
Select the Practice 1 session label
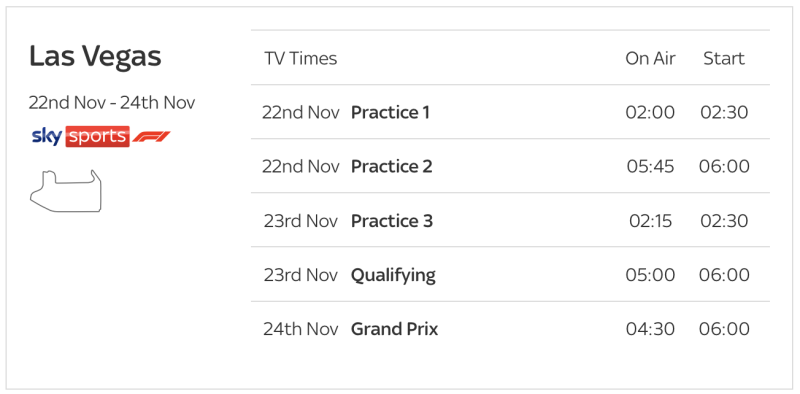390,112
